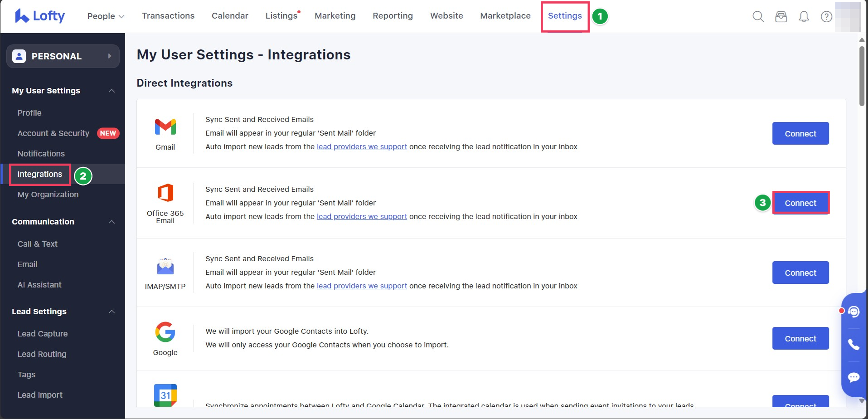Collapse the Communication section
The height and width of the screenshot is (419, 868).
tap(112, 222)
